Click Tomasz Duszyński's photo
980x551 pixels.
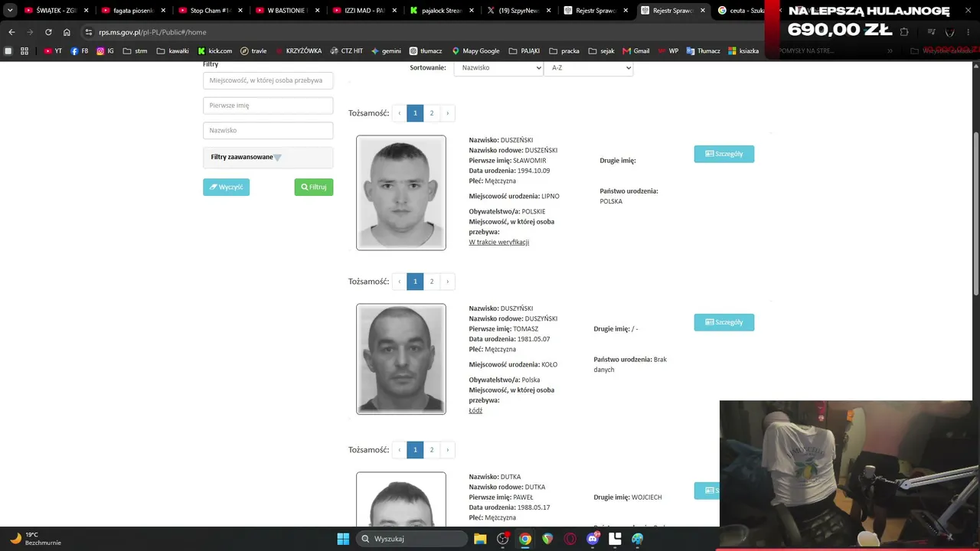401,359
